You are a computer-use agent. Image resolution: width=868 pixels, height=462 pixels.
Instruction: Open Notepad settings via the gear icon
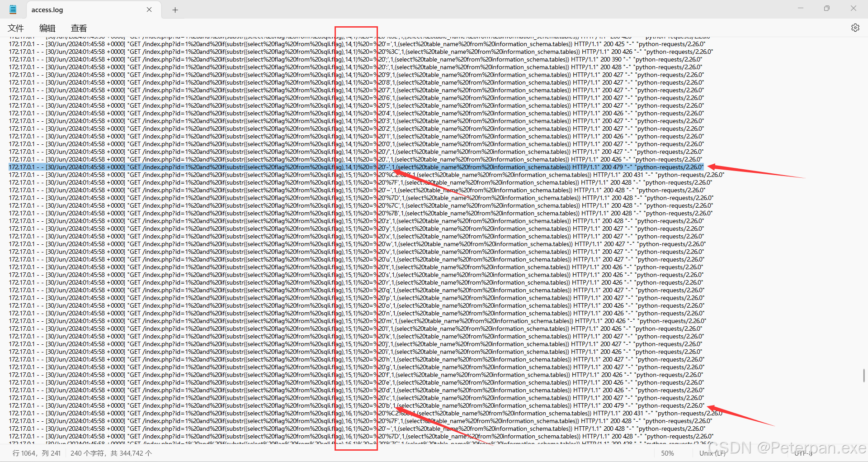tap(855, 28)
